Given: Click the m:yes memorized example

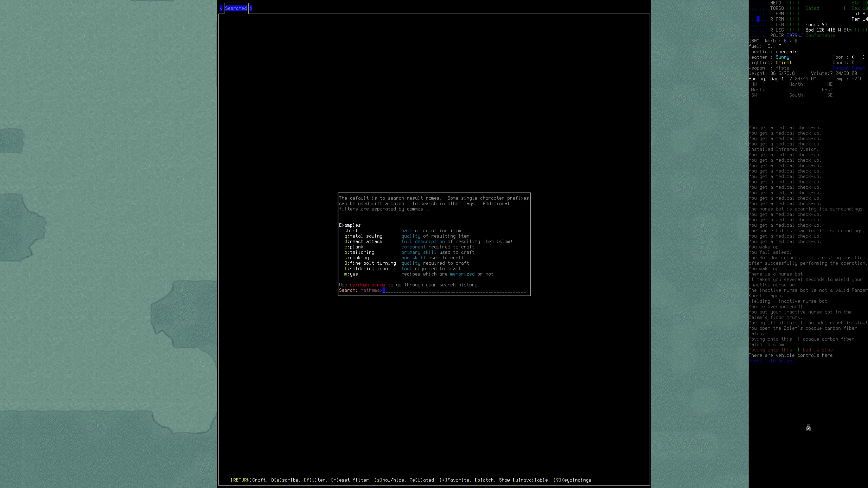Looking at the screenshot, I should [x=351, y=274].
